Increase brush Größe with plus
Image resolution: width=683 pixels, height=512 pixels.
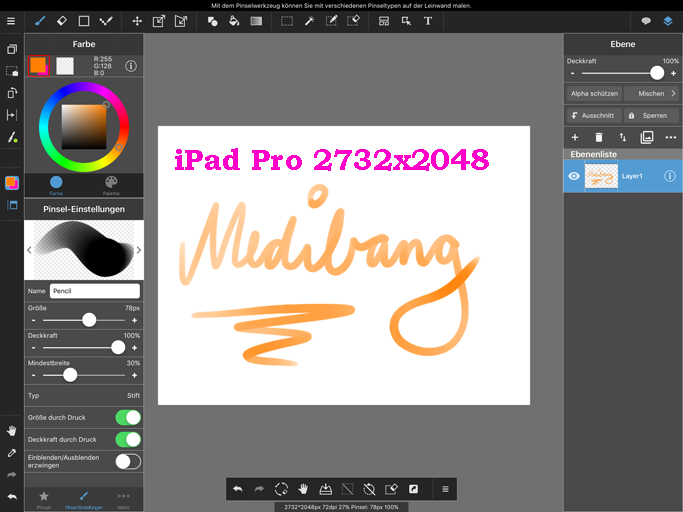(x=135, y=320)
